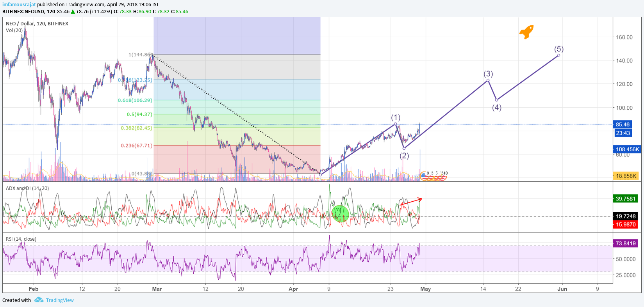This screenshot has width=644, height=307.
Task: Click the red DI value tag 15.9870
Action: (x=626, y=224)
